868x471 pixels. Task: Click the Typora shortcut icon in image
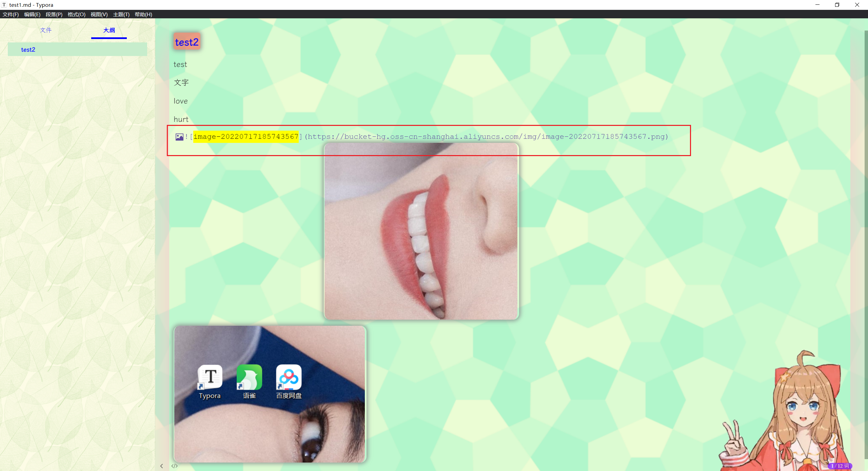coord(210,377)
